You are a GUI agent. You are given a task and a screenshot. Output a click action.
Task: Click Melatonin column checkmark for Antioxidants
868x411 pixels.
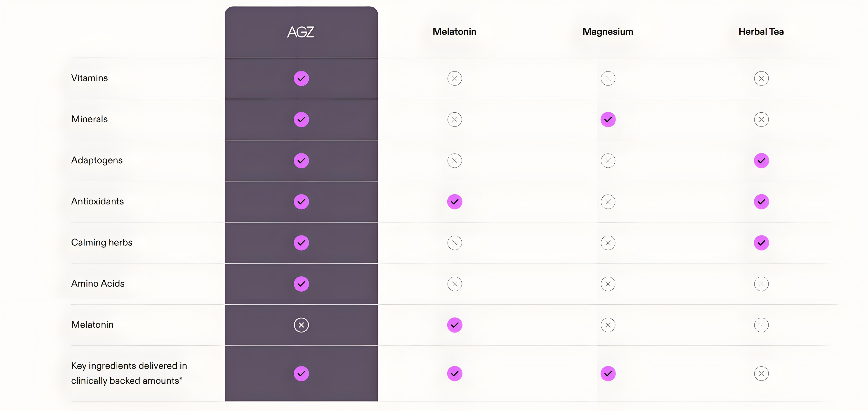click(455, 202)
